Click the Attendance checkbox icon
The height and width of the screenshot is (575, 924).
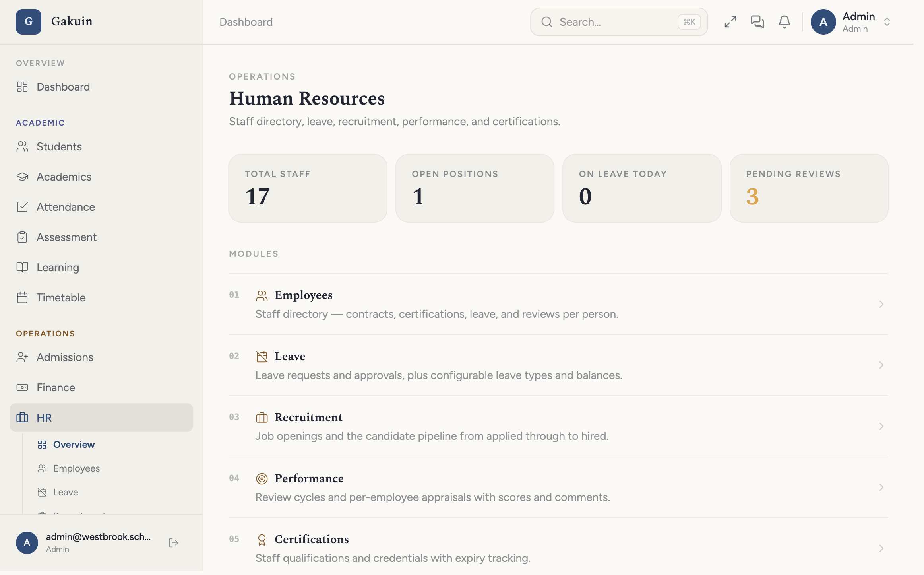click(x=22, y=207)
